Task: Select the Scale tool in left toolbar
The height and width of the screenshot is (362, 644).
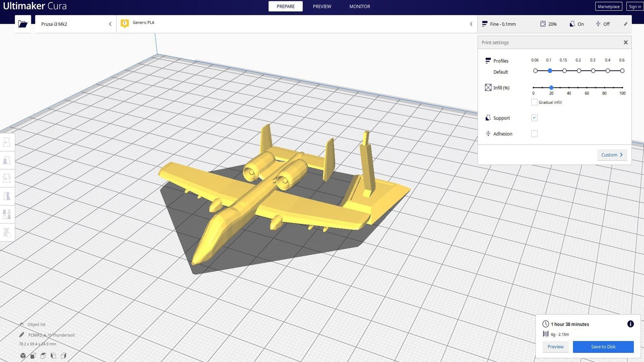Action: click(7, 160)
